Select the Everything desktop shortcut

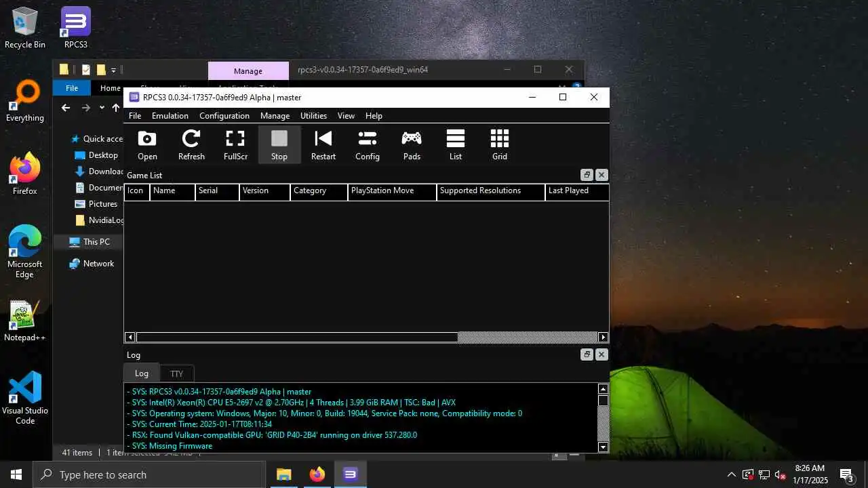(25, 102)
